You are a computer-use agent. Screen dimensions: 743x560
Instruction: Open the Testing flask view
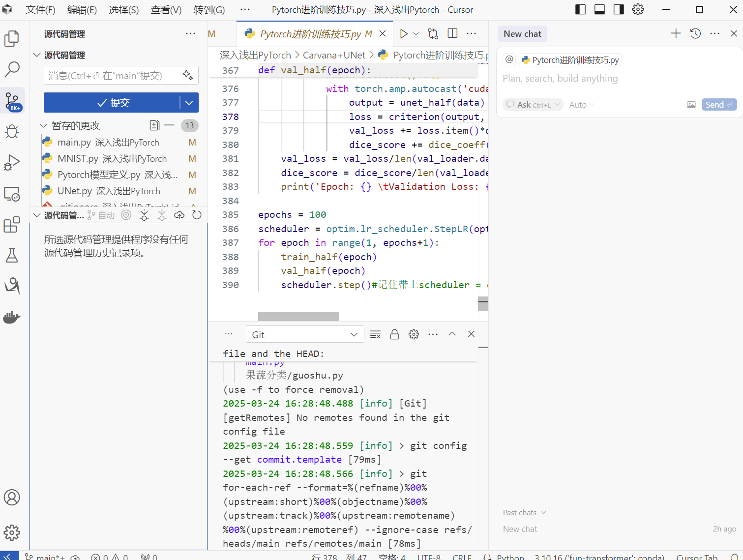tap(12, 255)
